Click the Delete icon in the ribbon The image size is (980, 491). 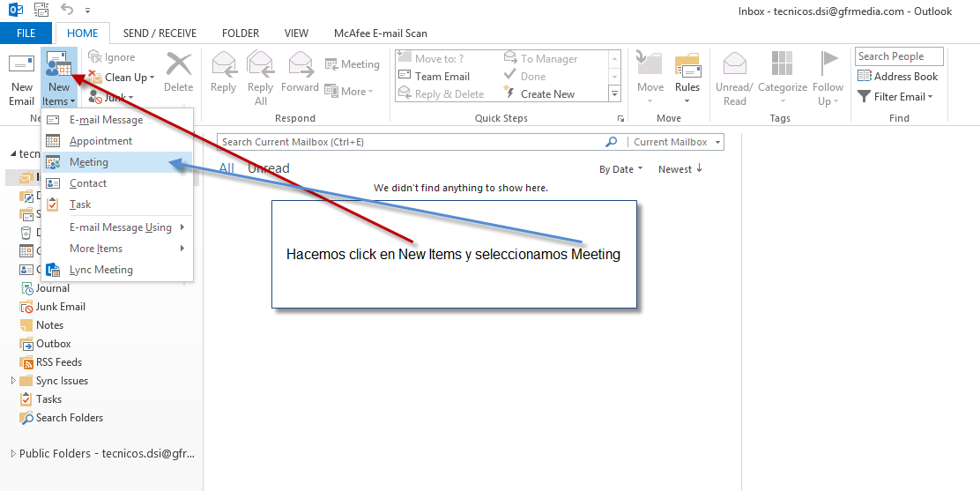pyautogui.click(x=179, y=67)
